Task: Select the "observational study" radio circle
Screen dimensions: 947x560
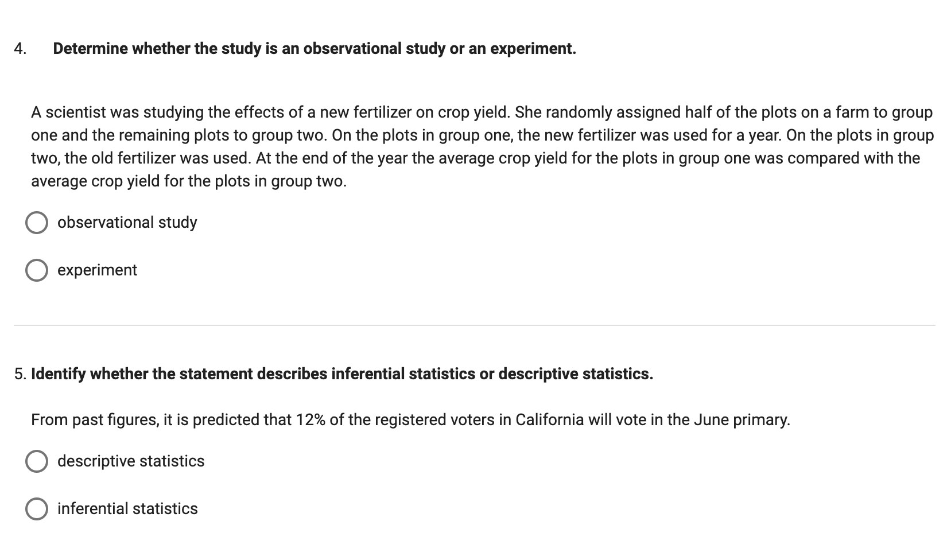Action: click(x=37, y=223)
